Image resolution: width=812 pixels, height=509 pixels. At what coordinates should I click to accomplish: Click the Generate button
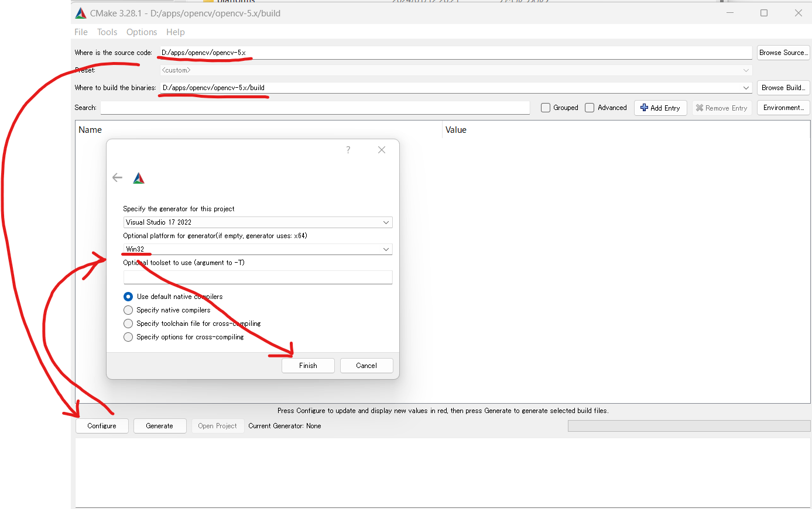(x=160, y=426)
